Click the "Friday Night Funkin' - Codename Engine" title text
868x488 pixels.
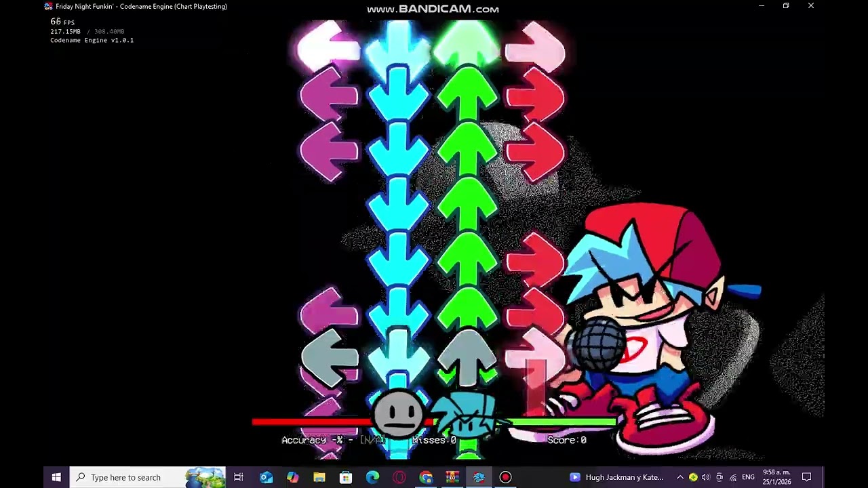point(141,6)
